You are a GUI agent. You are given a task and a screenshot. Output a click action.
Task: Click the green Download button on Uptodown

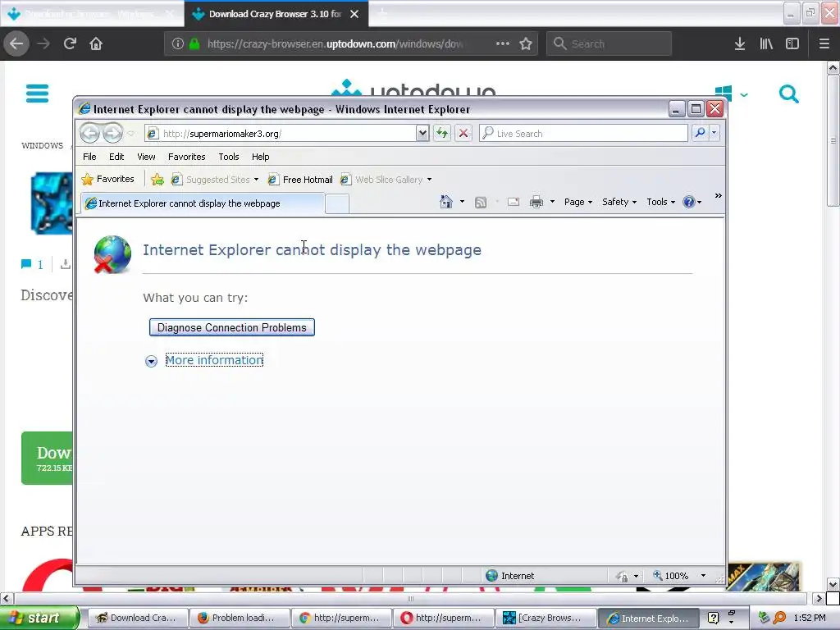click(47, 458)
